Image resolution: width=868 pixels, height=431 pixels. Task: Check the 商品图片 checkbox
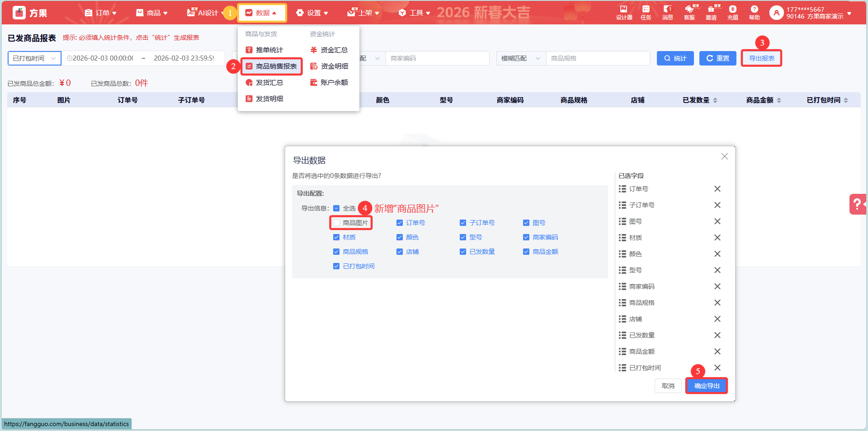pos(336,223)
